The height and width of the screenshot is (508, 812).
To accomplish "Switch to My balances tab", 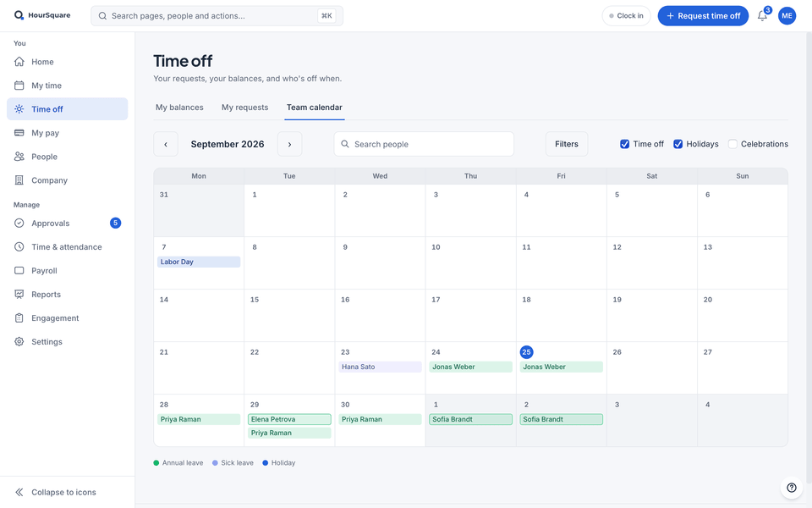I will coord(179,108).
